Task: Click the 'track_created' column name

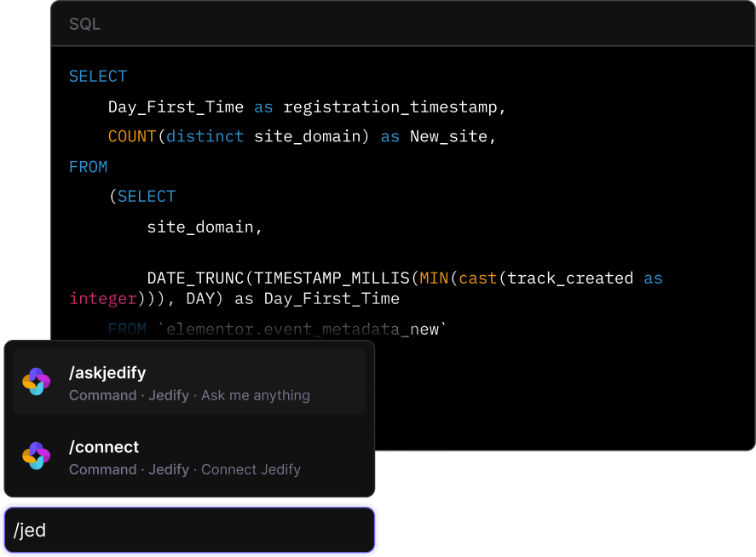Action: [570, 278]
